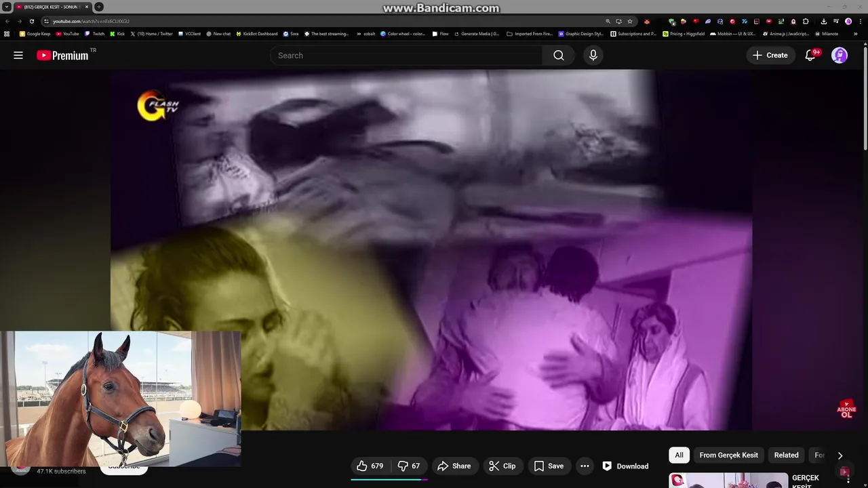Open KickBot Dashboard bookmark

point(257,33)
